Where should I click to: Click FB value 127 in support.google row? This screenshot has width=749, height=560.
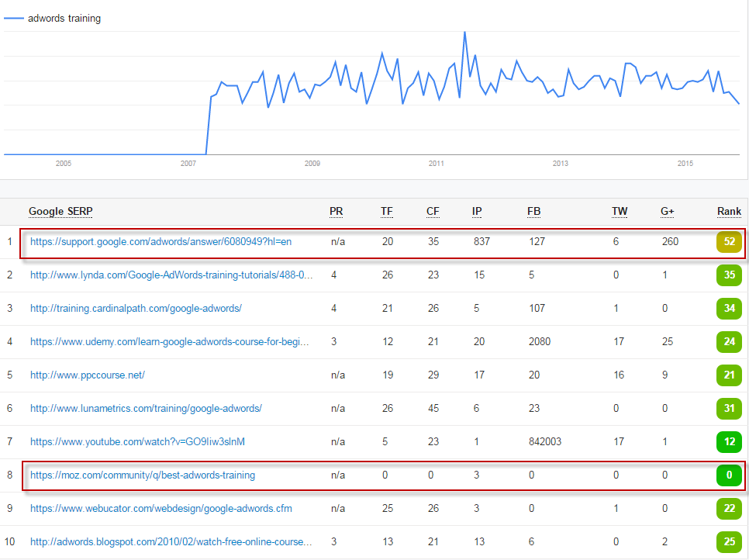[537, 242]
